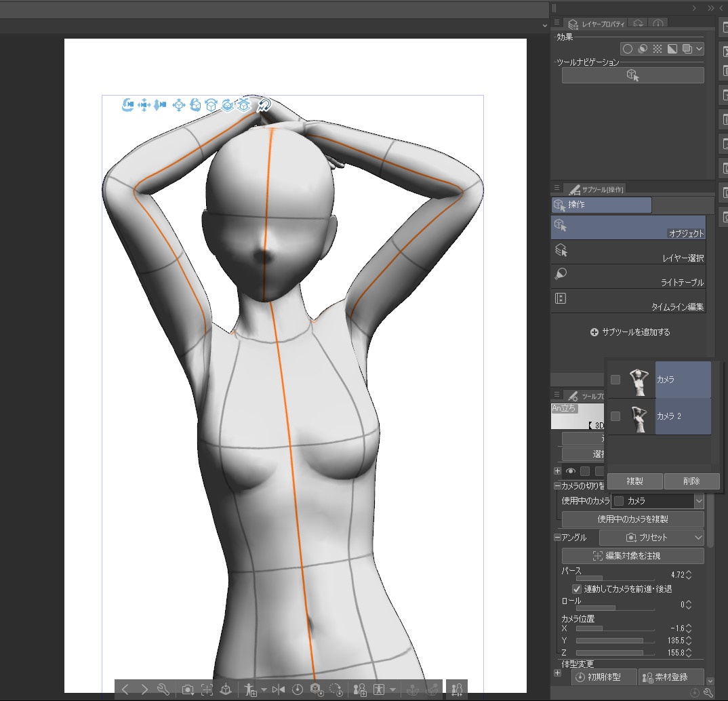Collapse カメラの切り替え section
Viewport: 728px width, 701px height.
557,486
